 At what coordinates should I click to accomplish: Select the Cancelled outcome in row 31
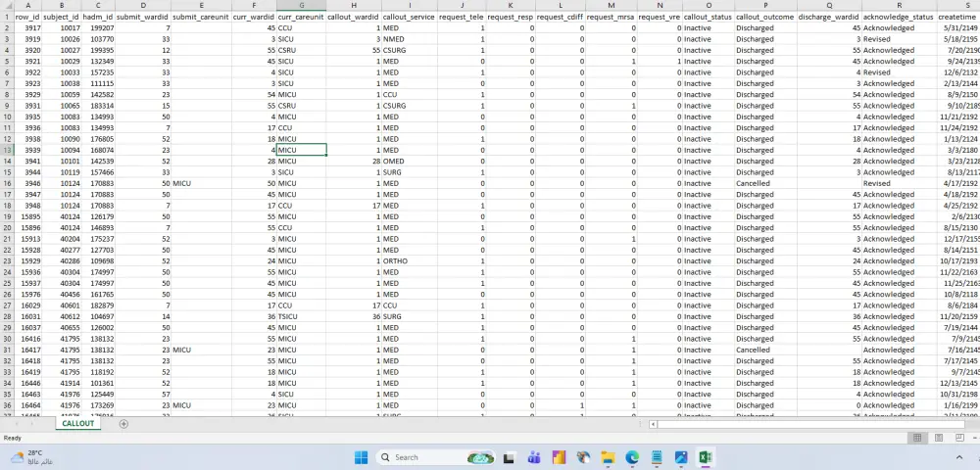pos(765,350)
